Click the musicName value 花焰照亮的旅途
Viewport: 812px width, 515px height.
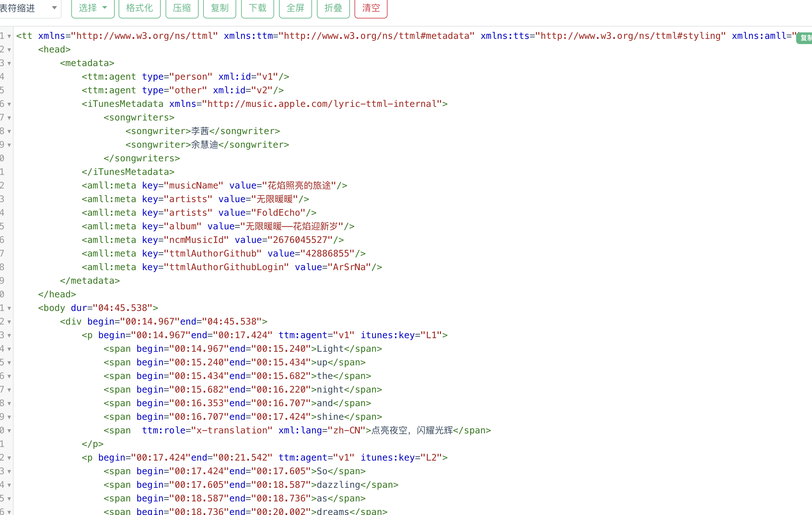(299, 185)
